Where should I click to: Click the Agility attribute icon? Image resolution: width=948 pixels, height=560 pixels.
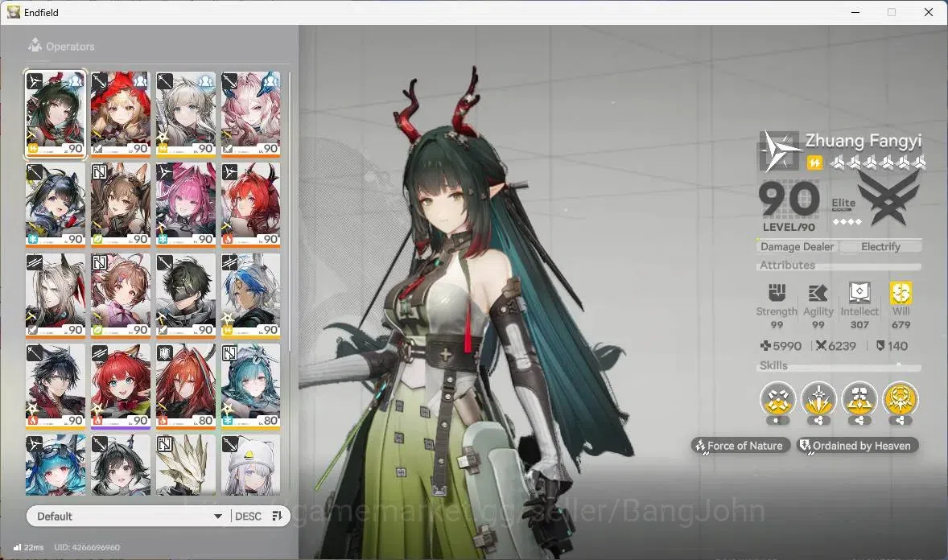pos(818,294)
